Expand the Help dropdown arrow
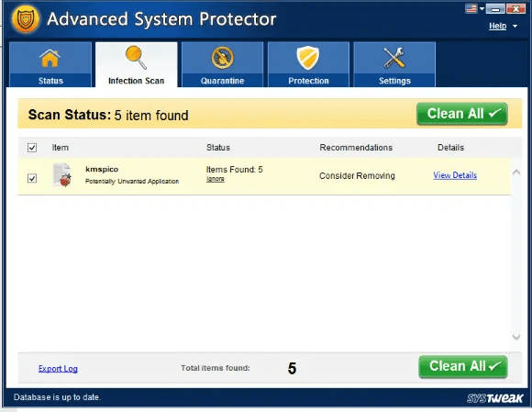The width and height of the screenshot is (532, 412). click(x=515, y=26)
